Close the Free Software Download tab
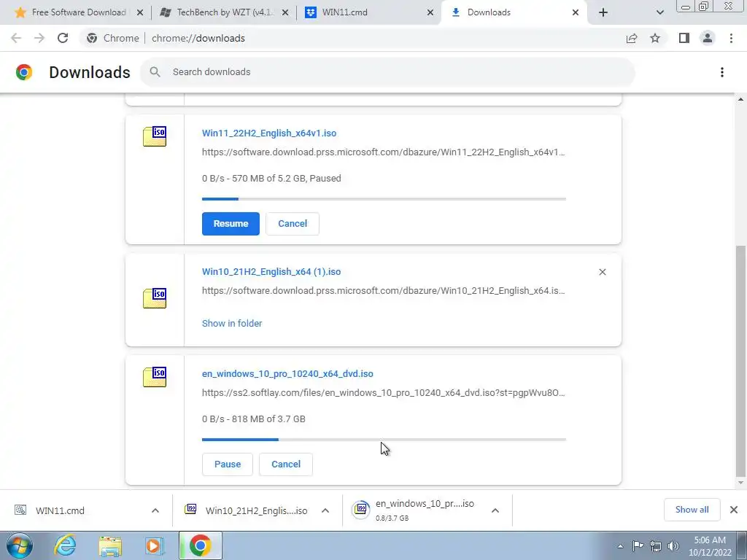This screenshot has height=560, width=747. tap(139, 12)
